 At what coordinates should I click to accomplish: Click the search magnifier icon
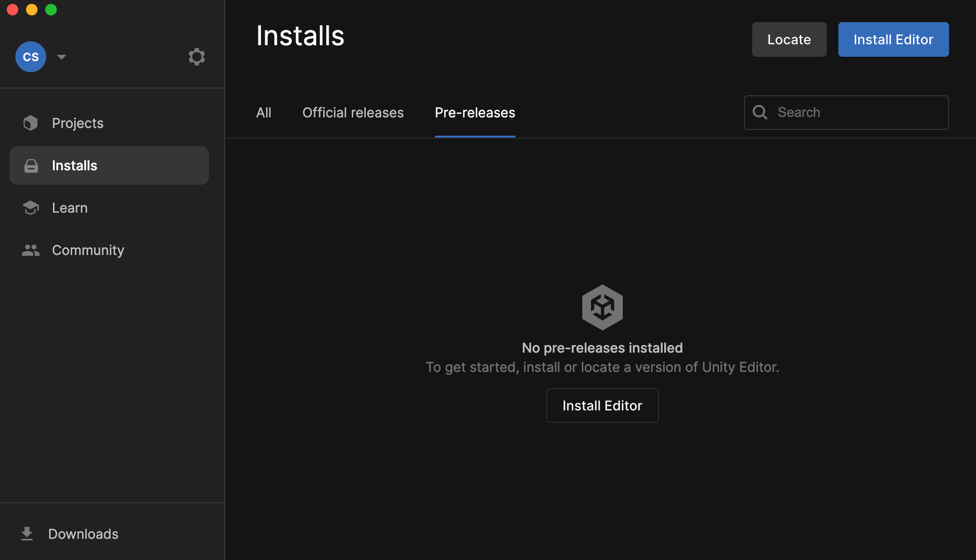(760, 113)
